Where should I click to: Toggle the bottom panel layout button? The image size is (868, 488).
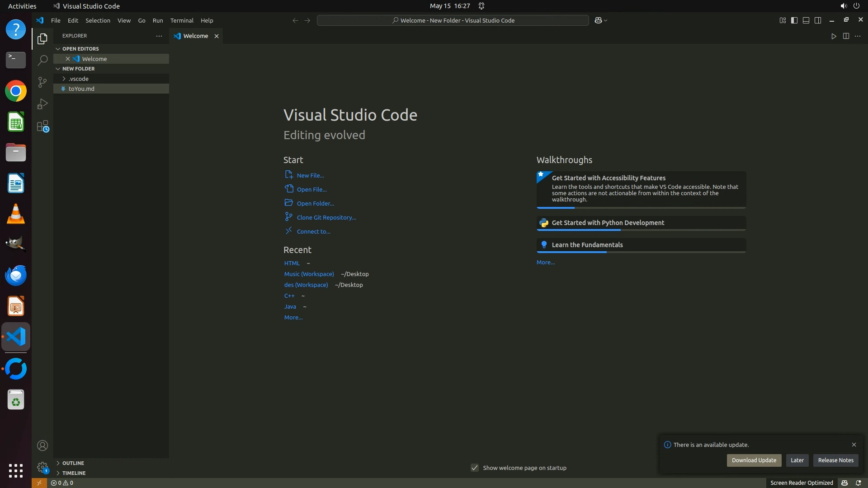click(806, 20)
